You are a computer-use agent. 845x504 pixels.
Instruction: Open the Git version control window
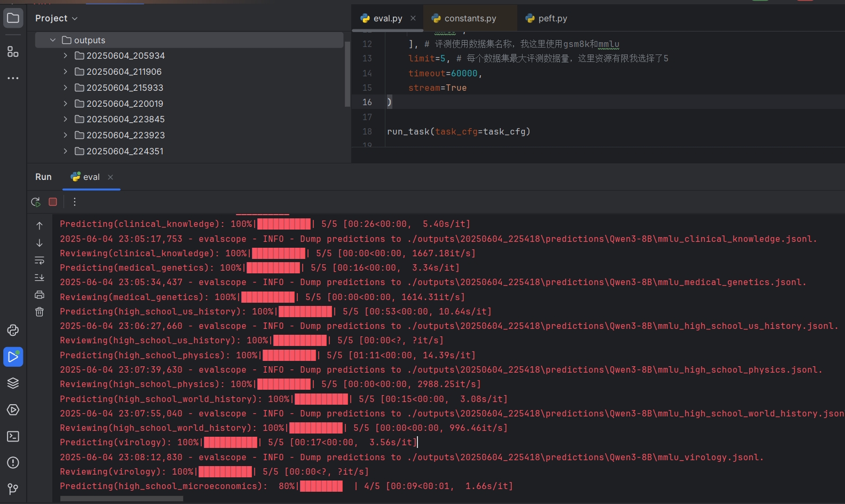(13, 489)
